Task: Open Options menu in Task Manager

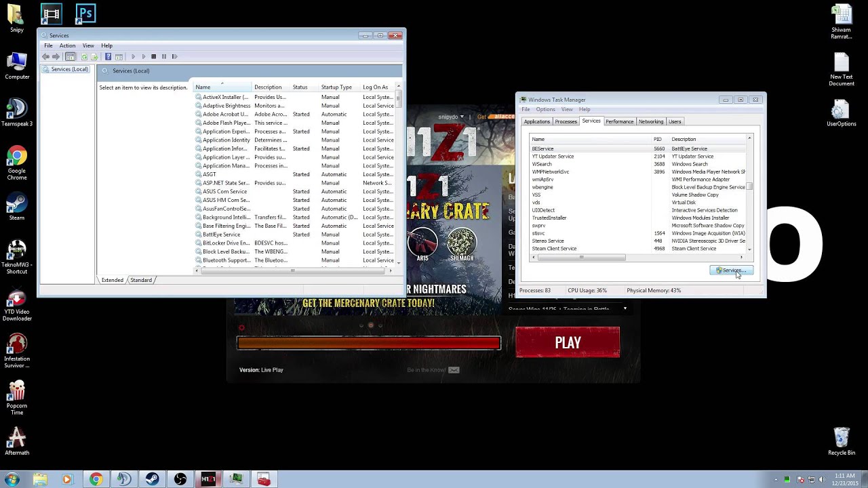Action: (545, 110)
